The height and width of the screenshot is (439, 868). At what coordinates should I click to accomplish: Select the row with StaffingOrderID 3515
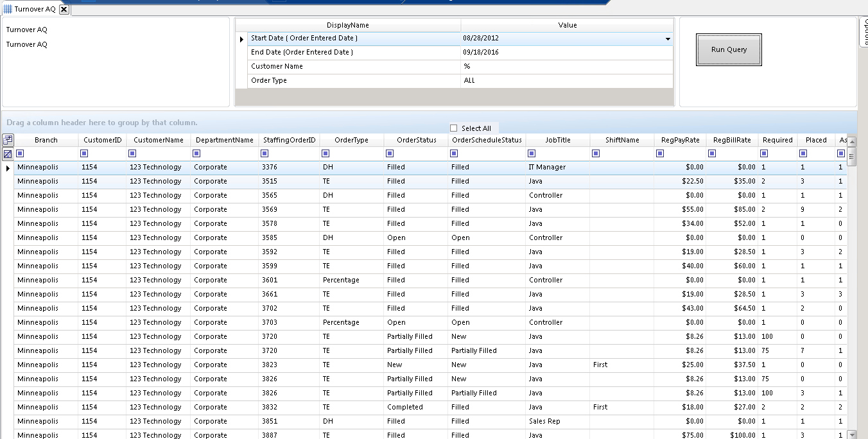pos(430,181)
